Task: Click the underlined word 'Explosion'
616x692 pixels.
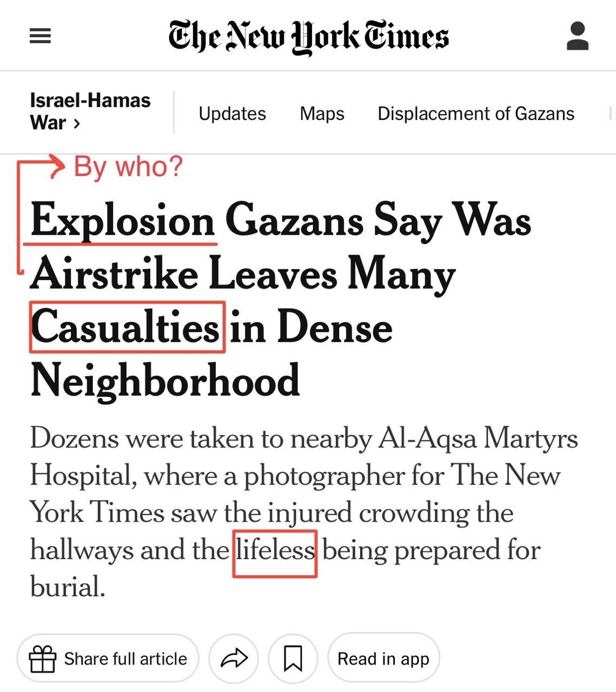Action: tap(123, 221)
